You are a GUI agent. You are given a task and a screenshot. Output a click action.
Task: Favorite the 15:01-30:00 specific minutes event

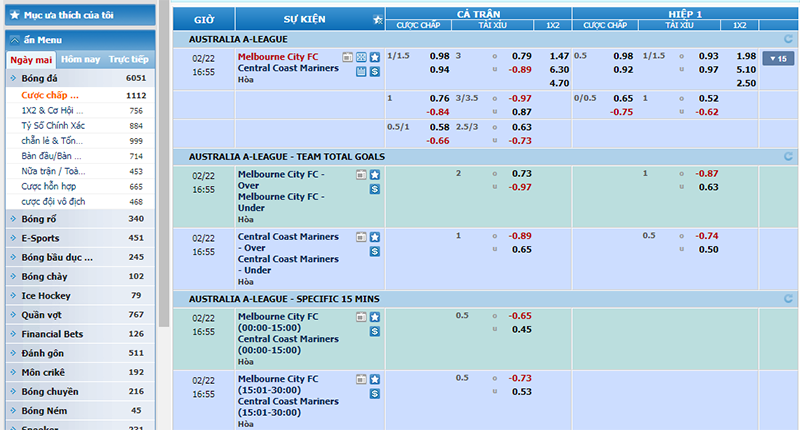pyautogui.click(x=375, y=380)
